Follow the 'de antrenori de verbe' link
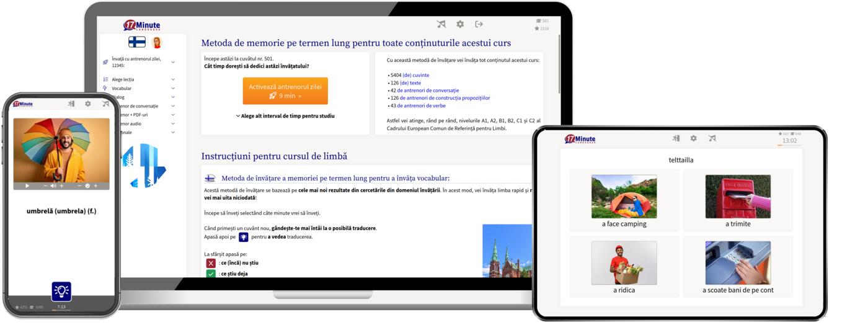The width and height of the screenshot is (868, 330). (421, 105)
